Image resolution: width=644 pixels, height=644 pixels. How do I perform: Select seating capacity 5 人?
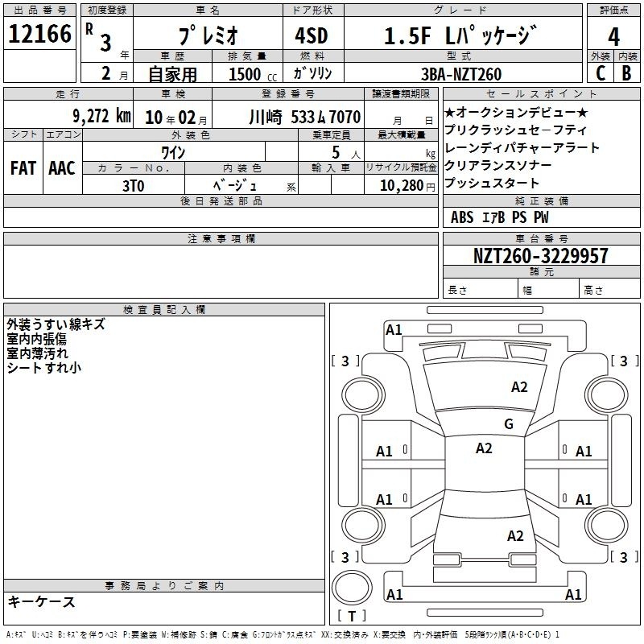pyautogui.click(x=345, y=153)
